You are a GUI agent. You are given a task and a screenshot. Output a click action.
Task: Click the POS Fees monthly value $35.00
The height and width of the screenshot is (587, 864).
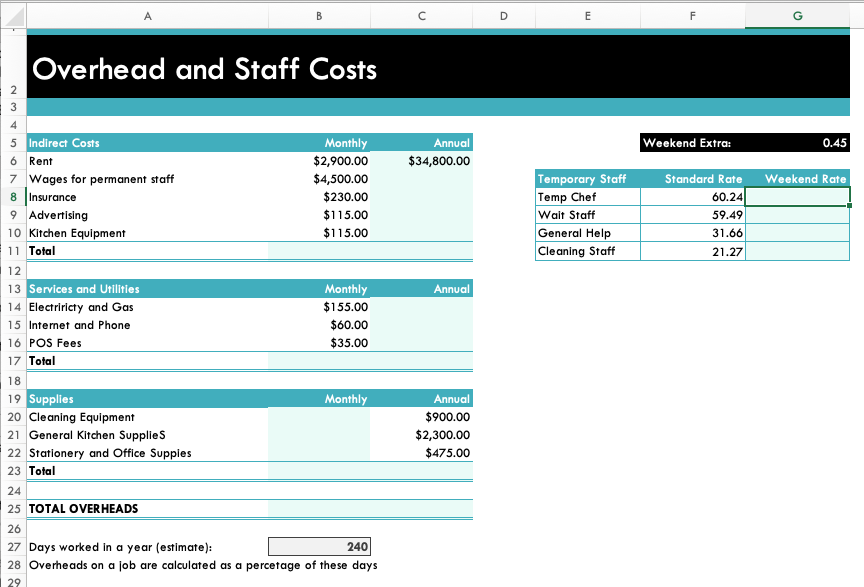tap(319, 343)
